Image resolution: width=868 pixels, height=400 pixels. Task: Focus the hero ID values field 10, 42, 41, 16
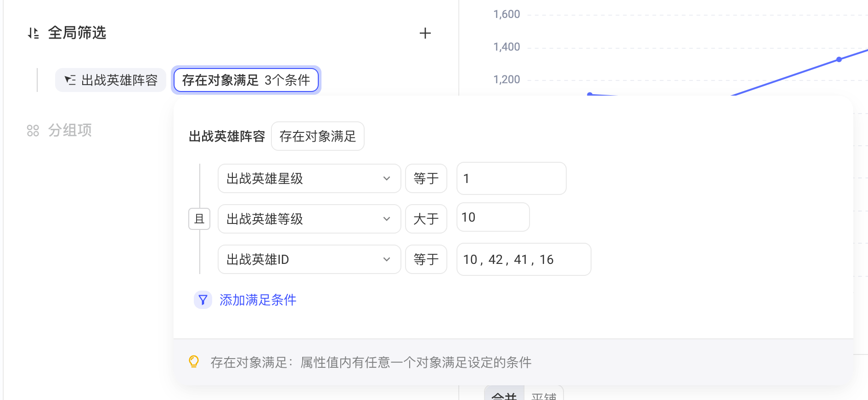tap(524, 259)
